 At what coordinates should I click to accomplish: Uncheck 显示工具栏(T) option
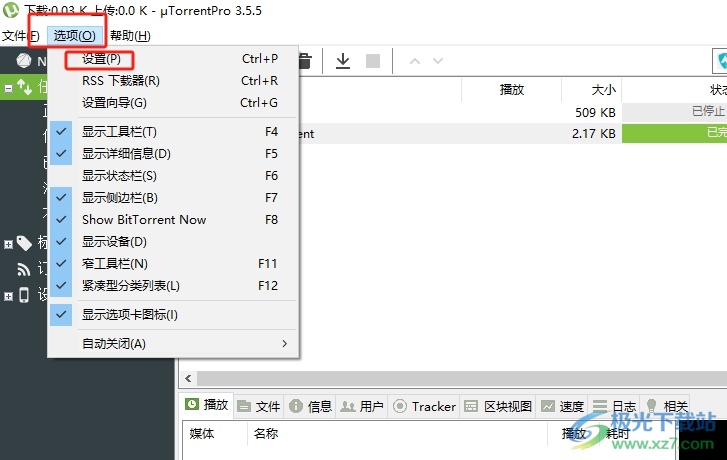click(x=118, y=132)
